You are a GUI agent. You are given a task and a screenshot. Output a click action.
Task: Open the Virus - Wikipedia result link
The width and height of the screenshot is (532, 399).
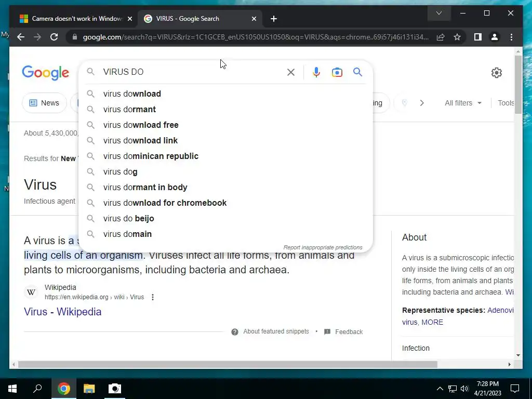(x=62, y=312)
